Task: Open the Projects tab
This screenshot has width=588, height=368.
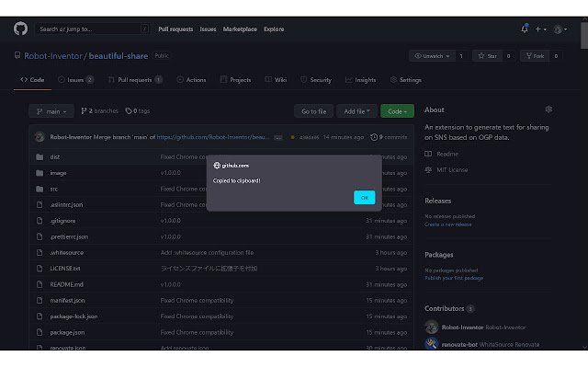Action: [235, 80]
